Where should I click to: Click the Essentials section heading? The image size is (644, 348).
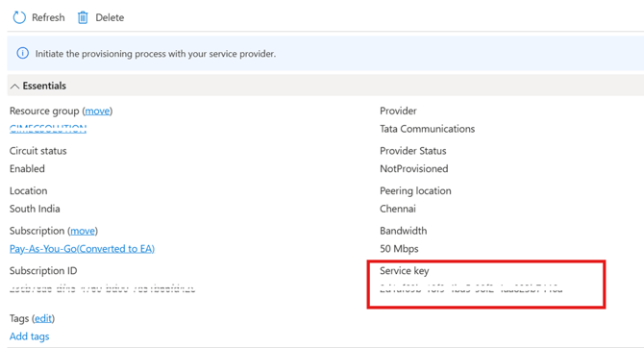(x=44, y=86)
